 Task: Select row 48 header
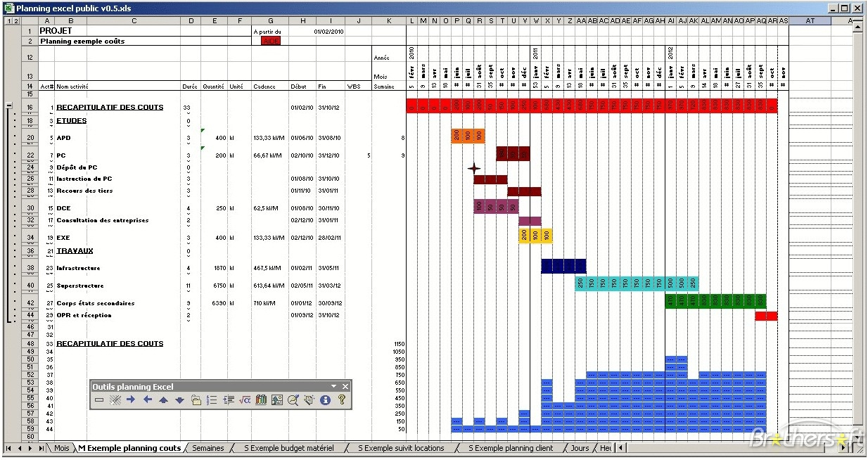pyautogui.click(x=30, y=344)
